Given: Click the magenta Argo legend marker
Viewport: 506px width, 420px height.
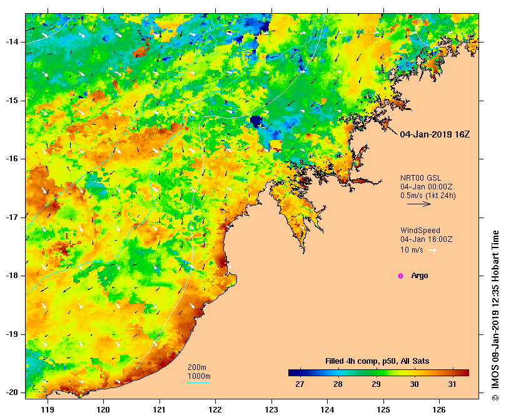Looking at the screenshot, I should (x=400, y=276).
